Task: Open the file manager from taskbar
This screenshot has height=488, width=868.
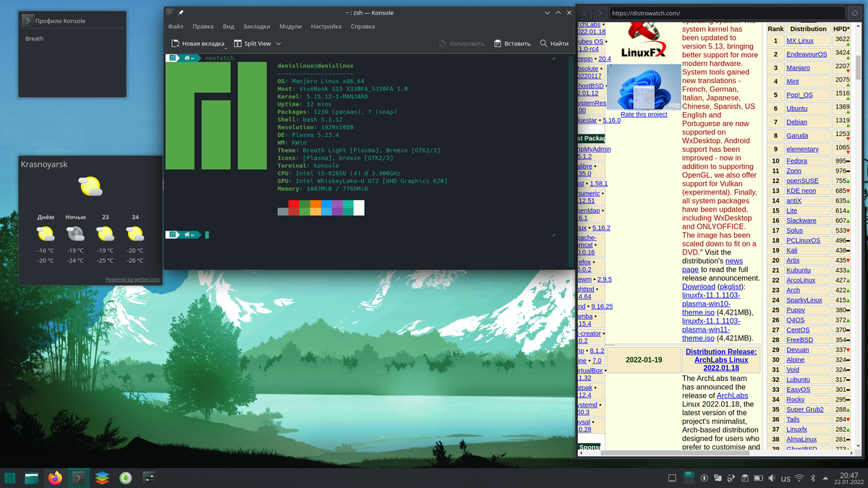Action: point(32,478)
